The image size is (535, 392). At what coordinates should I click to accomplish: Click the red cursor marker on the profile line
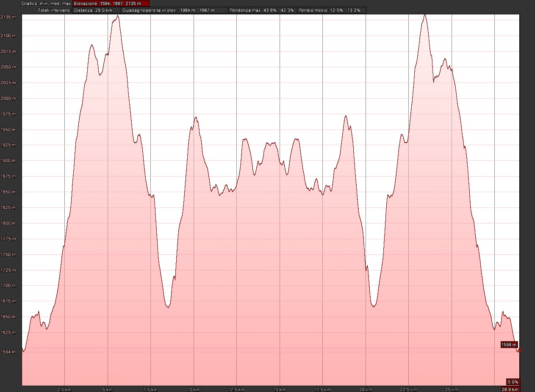tap(519, 349)
